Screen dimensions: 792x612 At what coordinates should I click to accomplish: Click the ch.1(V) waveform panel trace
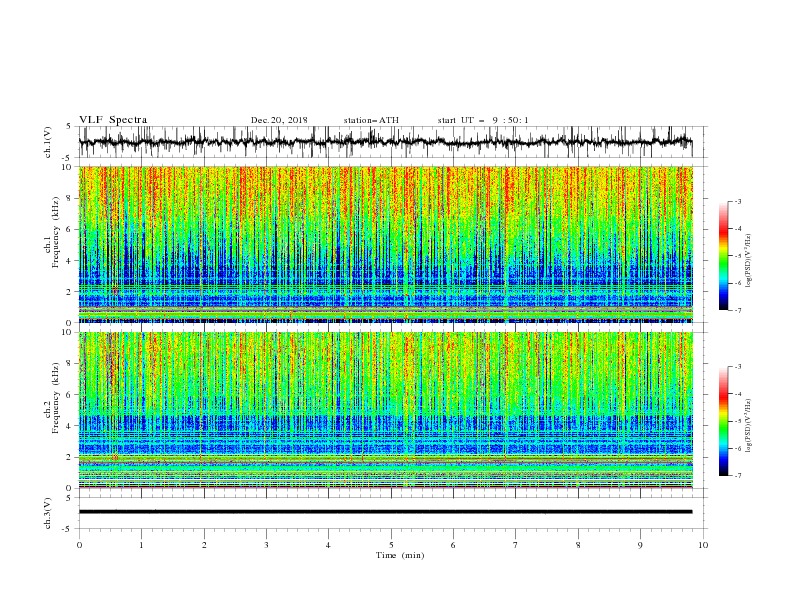(385, 142)
